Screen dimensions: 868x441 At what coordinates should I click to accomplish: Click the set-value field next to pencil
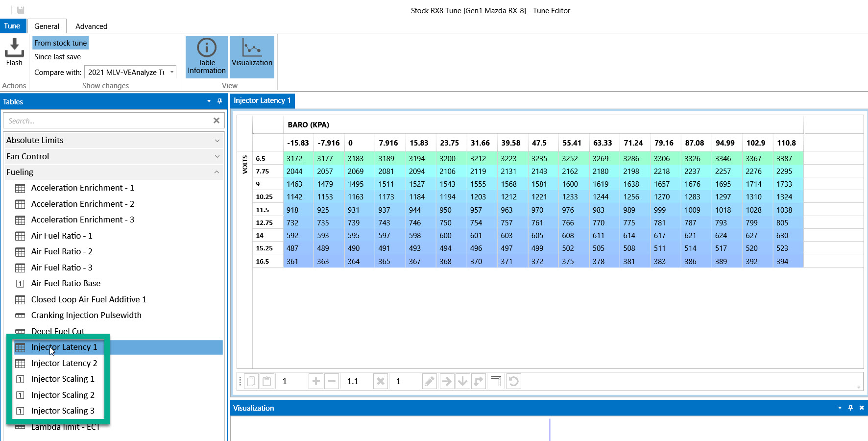[x=405, y=381]
